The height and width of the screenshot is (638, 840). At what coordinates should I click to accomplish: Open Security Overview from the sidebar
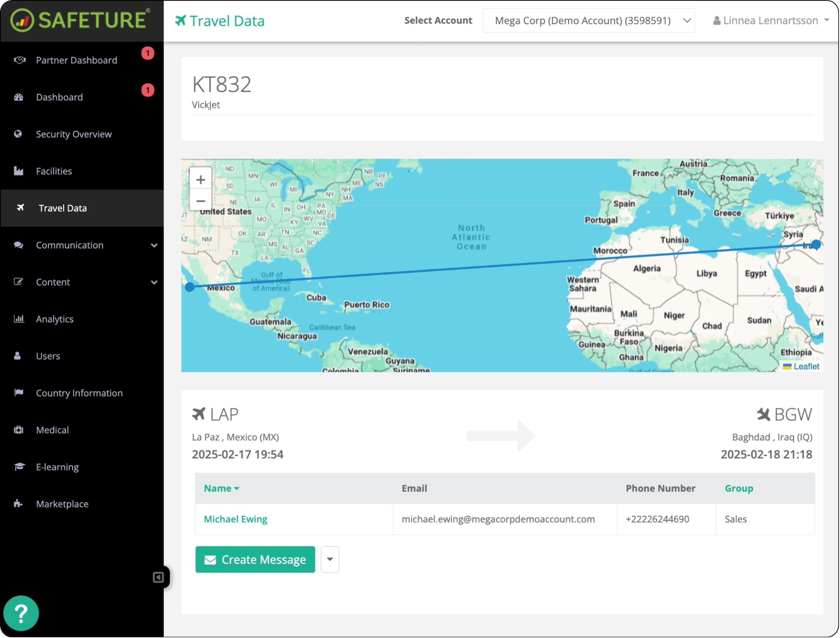coord(74,134)
